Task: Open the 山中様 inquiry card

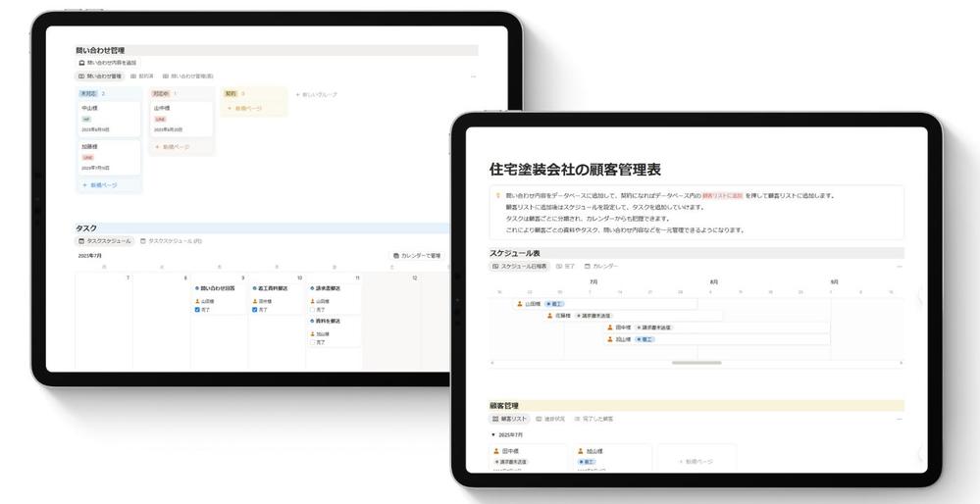Action: pos(182,119)
